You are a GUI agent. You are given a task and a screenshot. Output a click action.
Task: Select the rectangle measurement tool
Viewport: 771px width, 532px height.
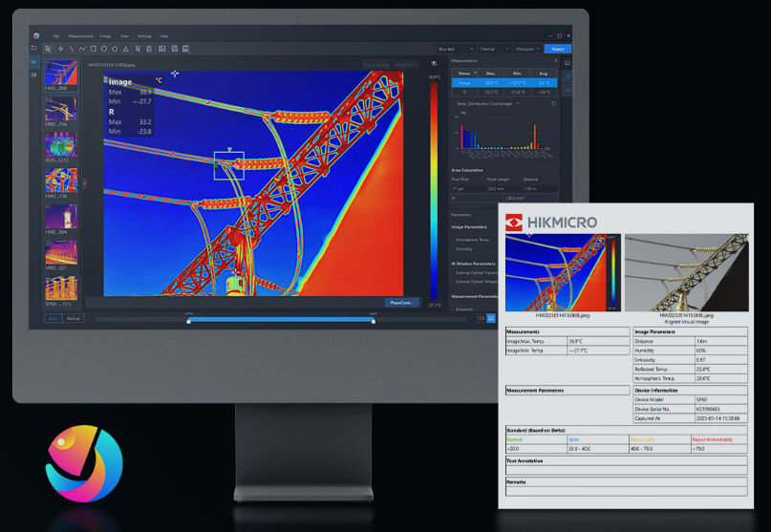pyautogui.click(x=93, y=48)
